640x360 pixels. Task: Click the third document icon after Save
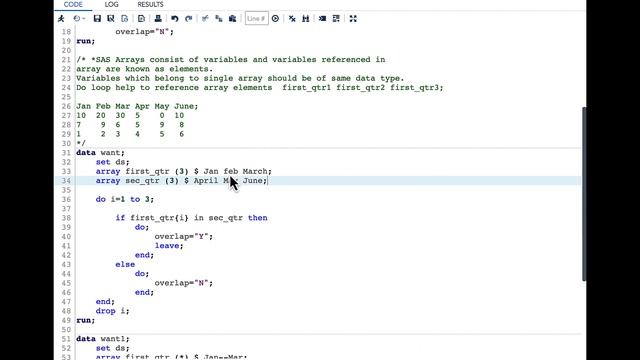[124, 18]
